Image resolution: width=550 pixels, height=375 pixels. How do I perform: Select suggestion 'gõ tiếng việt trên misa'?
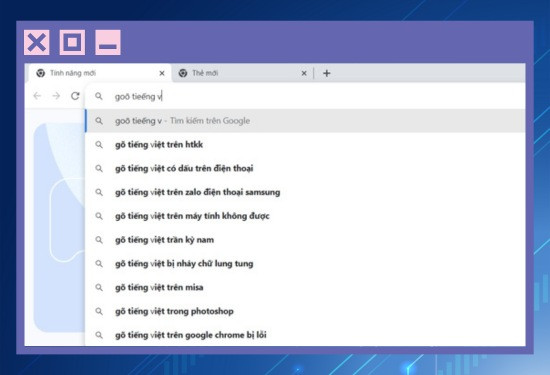pos(305,287)
